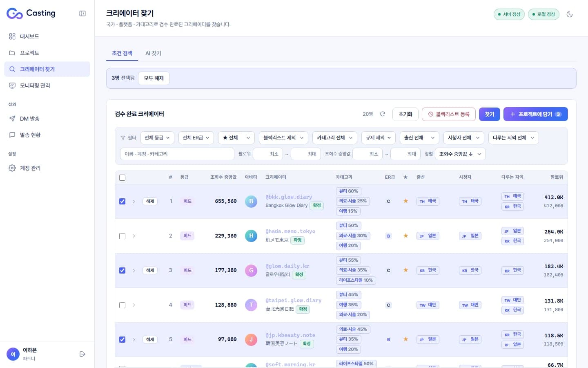Go to 대시보드 menu item

coord(47,36)
